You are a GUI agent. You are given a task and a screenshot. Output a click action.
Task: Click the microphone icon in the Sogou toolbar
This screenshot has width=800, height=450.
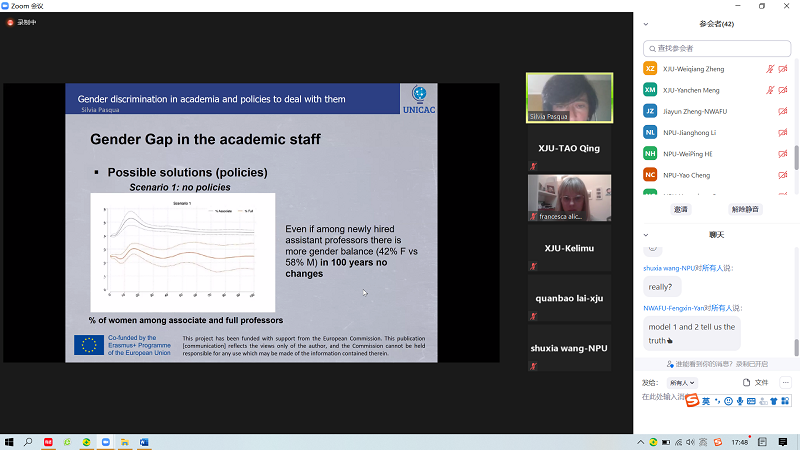tap(741, 401)
